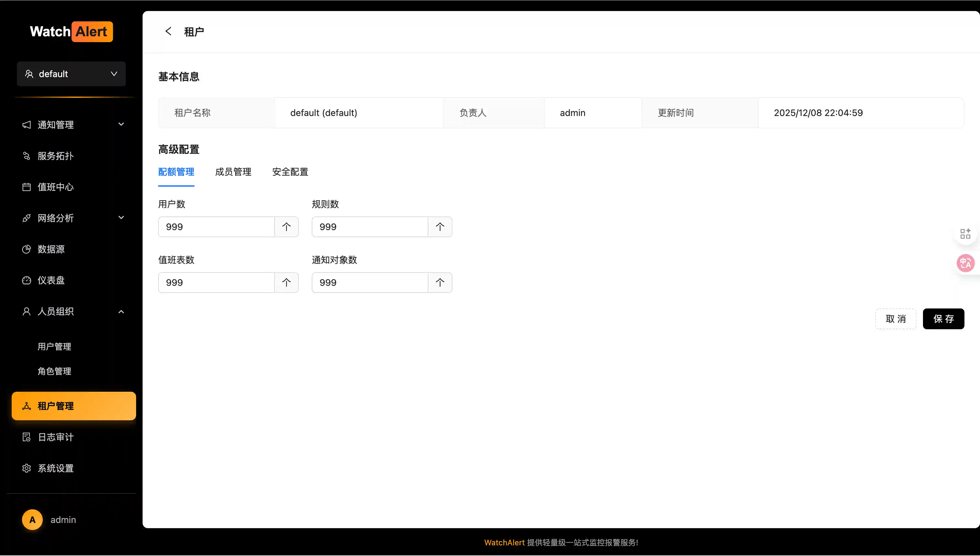
Task: Switch to the 成员管理 tab
Action: pyautogui.click(x=233, y=172)
